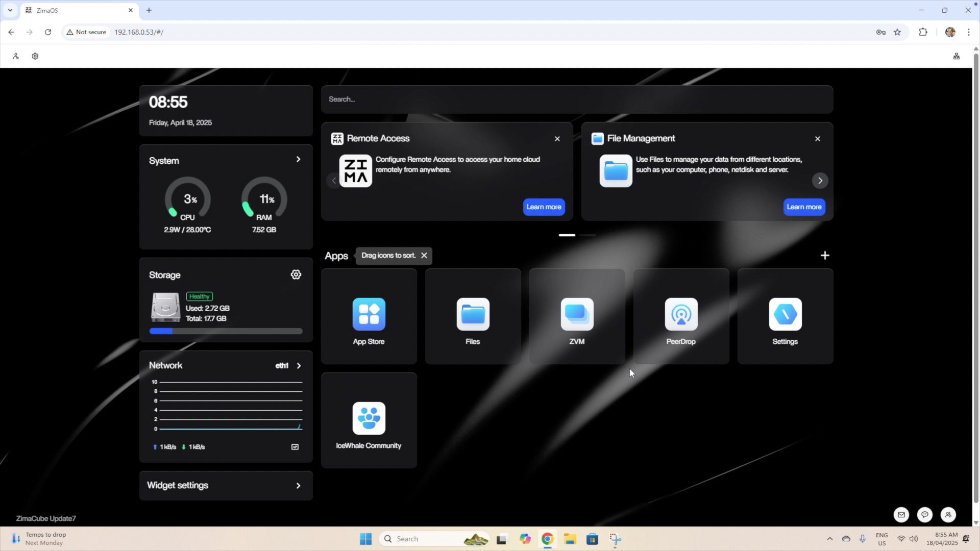The width and height of the screenshot is (980, 551).
Task: Open the chat feedback bubble icon
Action: [x=924, y=515]
